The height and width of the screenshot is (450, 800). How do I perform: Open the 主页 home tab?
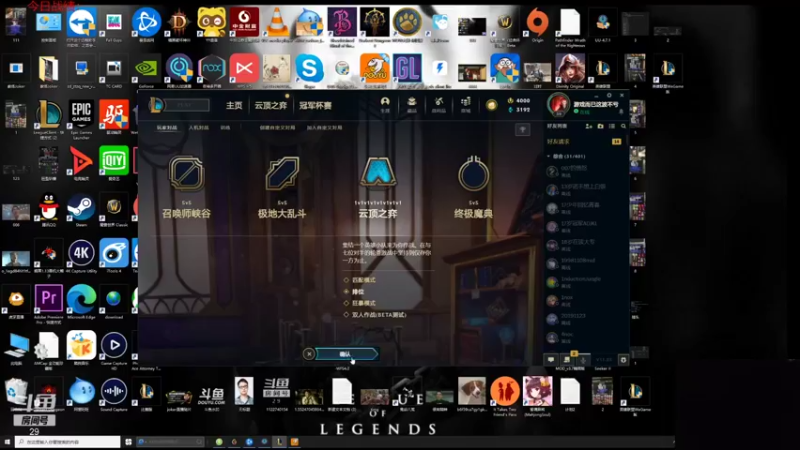(234, 105)
